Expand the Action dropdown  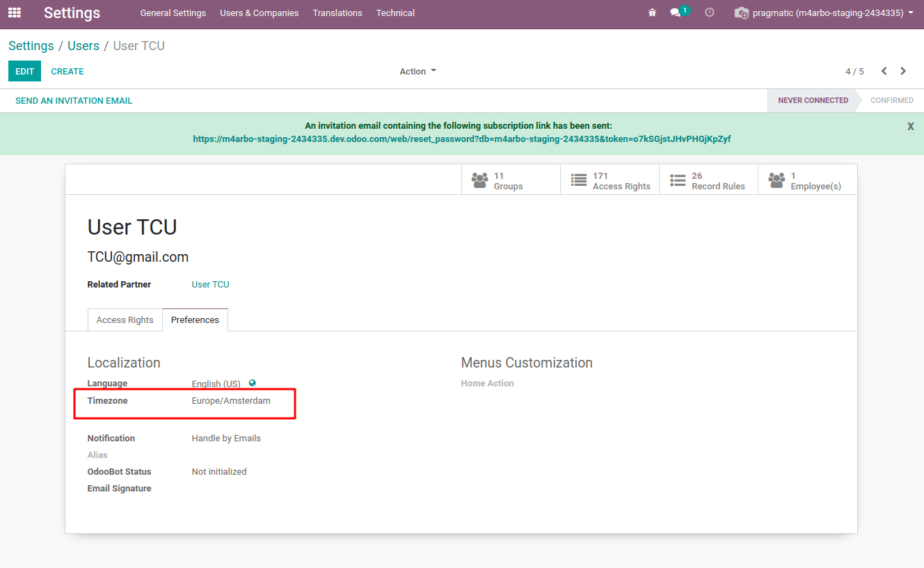click(418, 72)
